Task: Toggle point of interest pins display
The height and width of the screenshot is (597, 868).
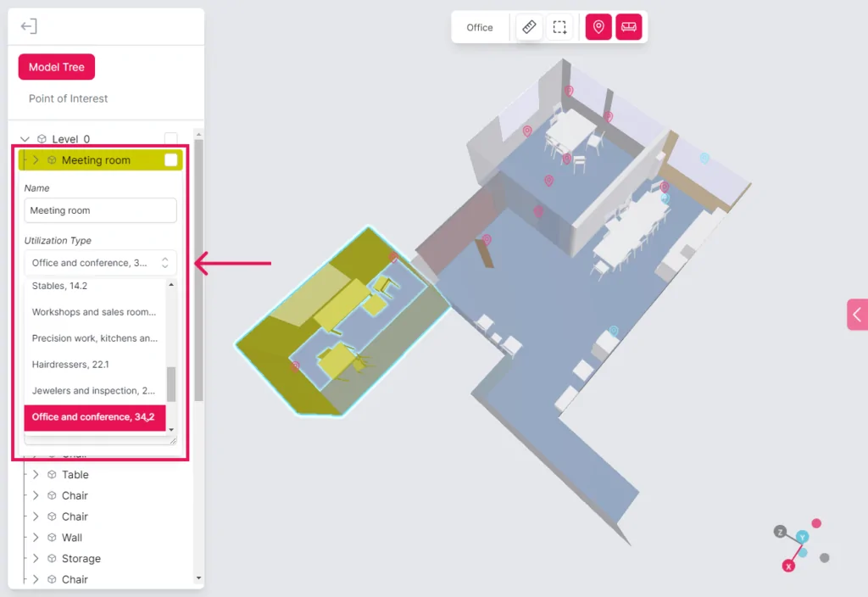Action: tap(598, 26)
